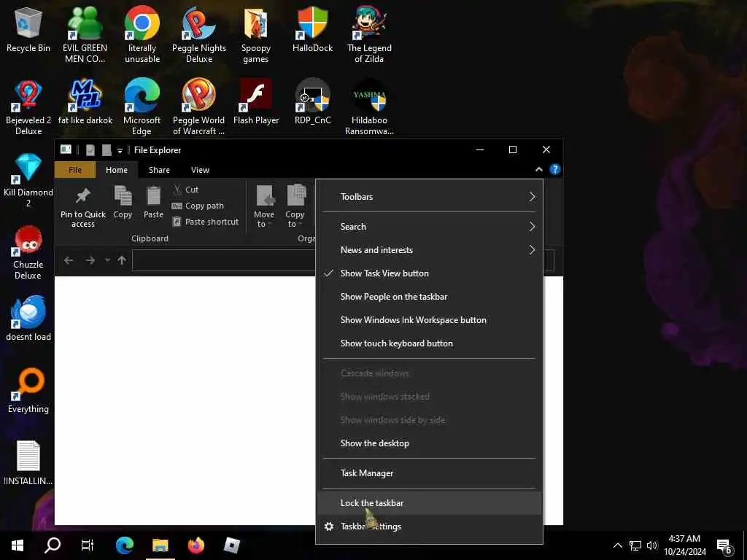The image size is (747, 560).
Task: Toggle Show touch keyboard button
Action: 429,343
